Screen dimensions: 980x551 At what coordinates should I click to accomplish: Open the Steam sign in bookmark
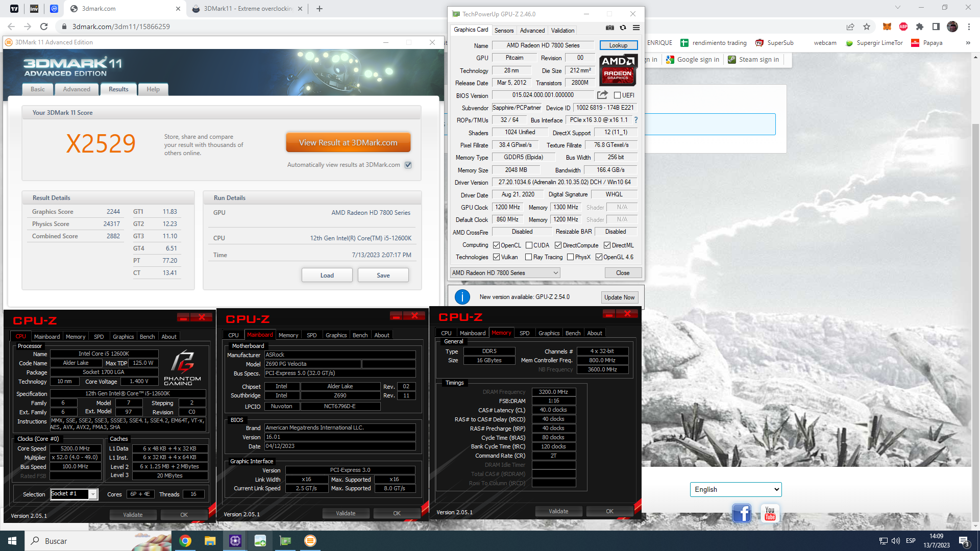pos(753,60)
